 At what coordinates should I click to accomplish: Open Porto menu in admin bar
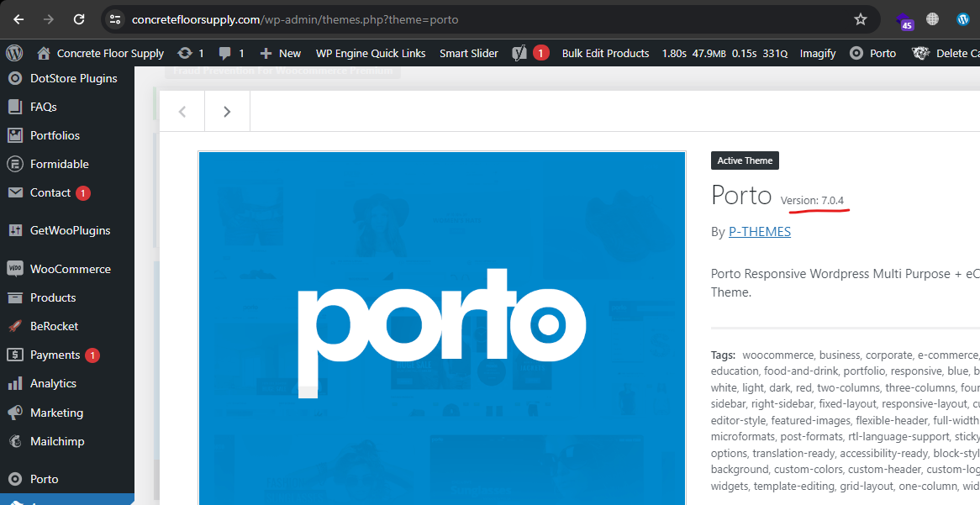pyautogui.click(x=874, y=53)
